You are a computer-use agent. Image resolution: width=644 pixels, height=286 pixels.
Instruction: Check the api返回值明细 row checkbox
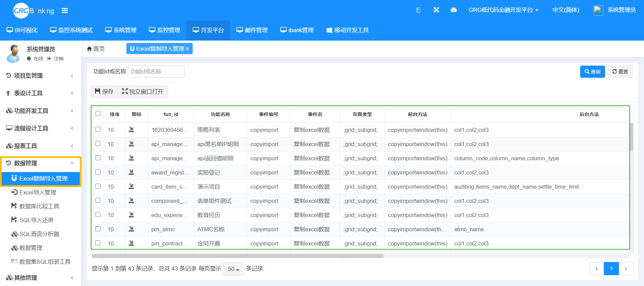tap(98, 158)
